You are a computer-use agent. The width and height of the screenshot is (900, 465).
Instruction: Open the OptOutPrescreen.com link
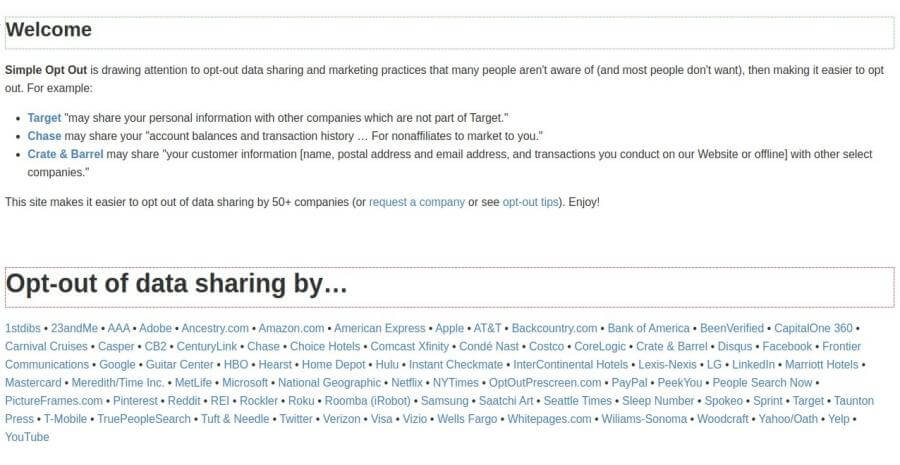click(x=545, y=383)
